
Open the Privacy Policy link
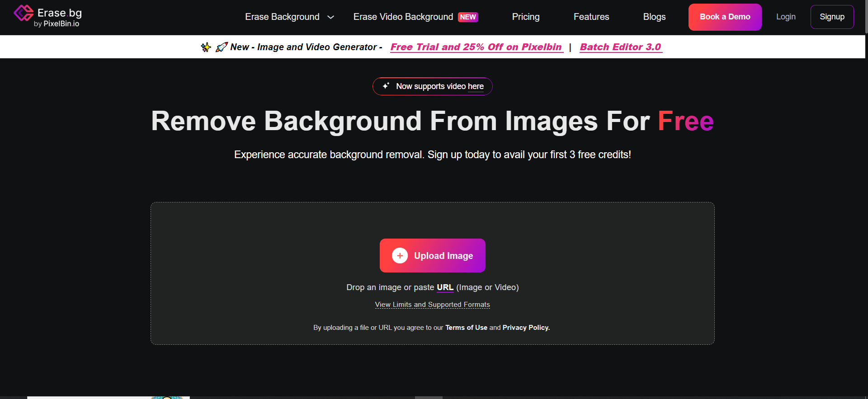coord(526,328)
